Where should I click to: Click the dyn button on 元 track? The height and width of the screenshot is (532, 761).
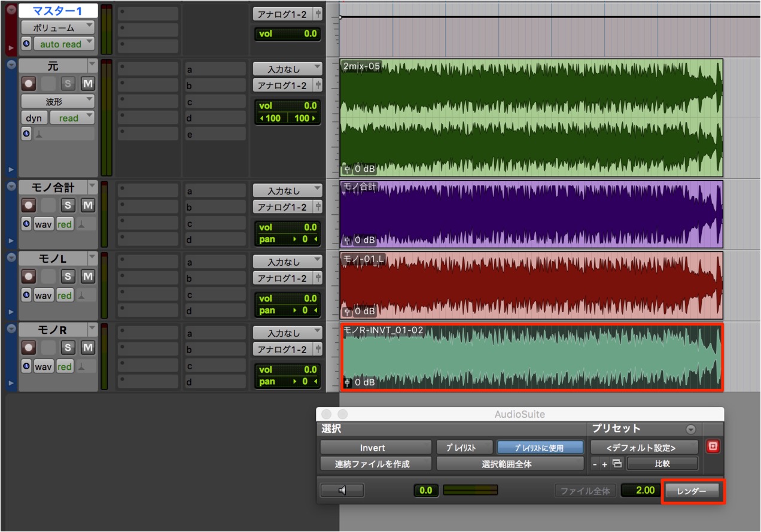[x=34, y=118]
